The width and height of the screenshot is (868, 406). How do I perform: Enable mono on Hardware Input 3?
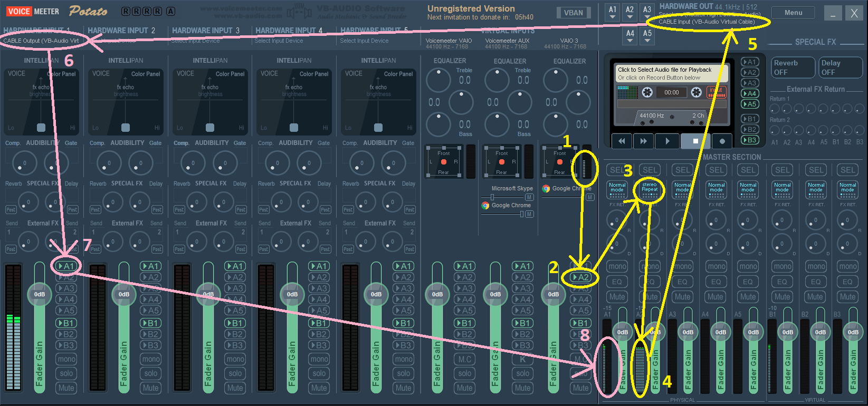(235, 359)
